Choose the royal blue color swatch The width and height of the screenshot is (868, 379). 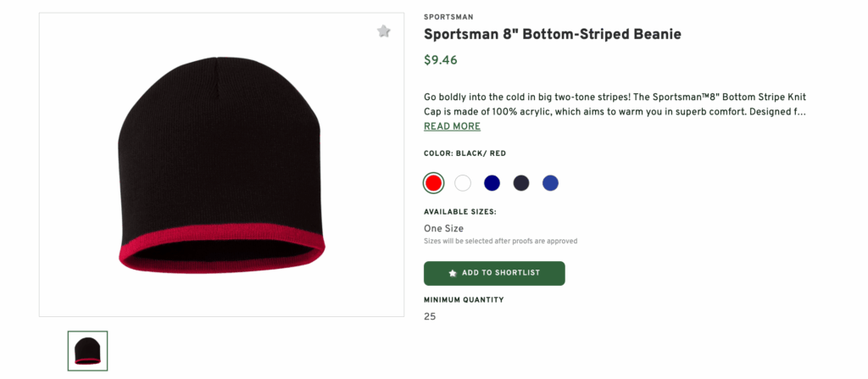(x=550, y=182)
